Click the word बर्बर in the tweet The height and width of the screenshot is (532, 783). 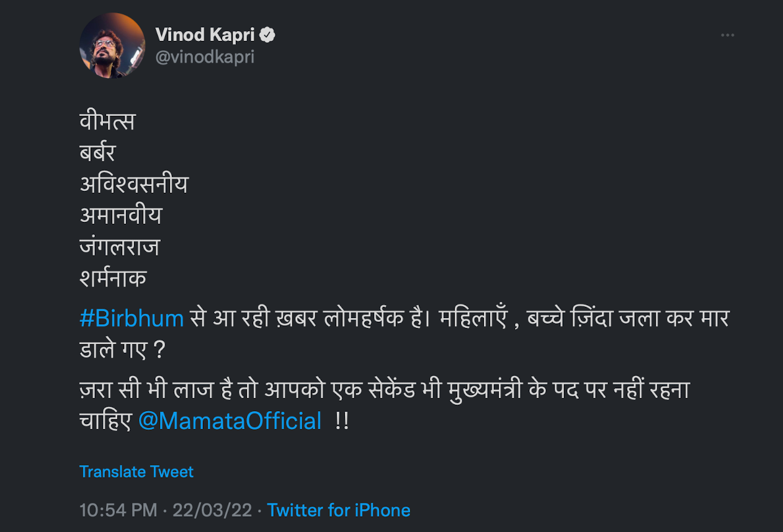(x=97, y=153)
